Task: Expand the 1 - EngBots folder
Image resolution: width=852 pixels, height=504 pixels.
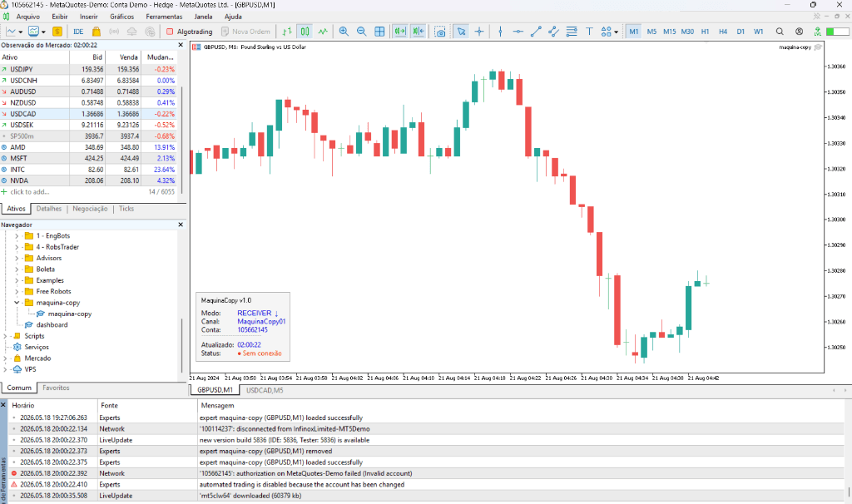Action: pyautogui.click(x=17, y=235)
